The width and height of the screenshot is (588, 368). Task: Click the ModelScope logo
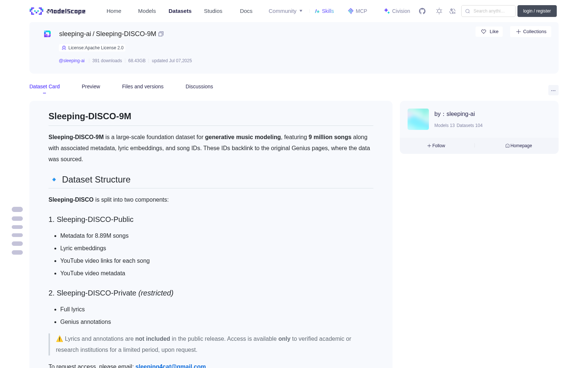(57, 11)
